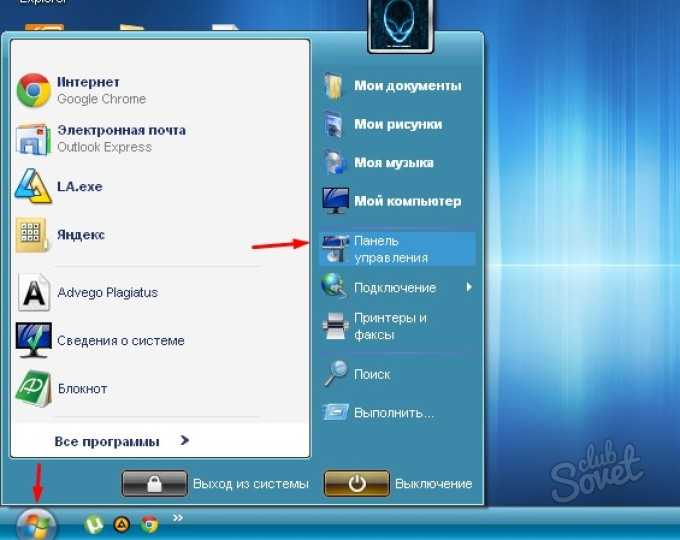The height and width of the screenshot is (540, 680).
Task: Click the Выход из системы label
Action: pyautogui.click(x=251, y=484)
